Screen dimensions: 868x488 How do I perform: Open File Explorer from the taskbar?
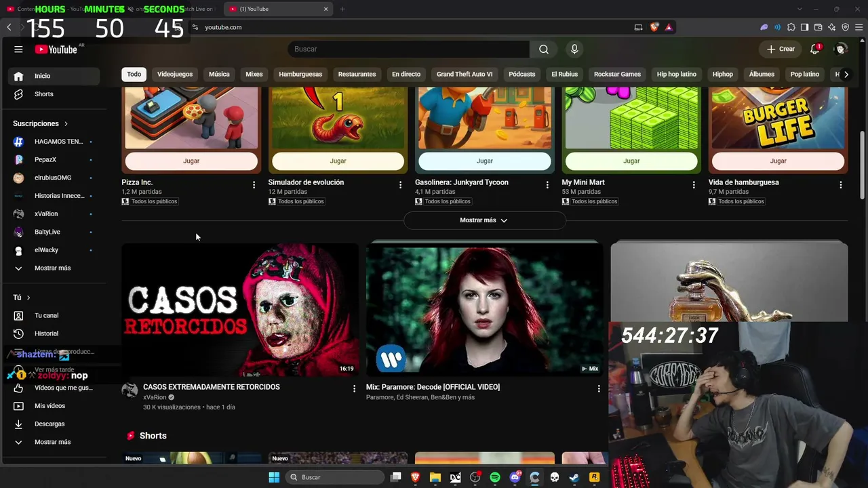[435, 477]
